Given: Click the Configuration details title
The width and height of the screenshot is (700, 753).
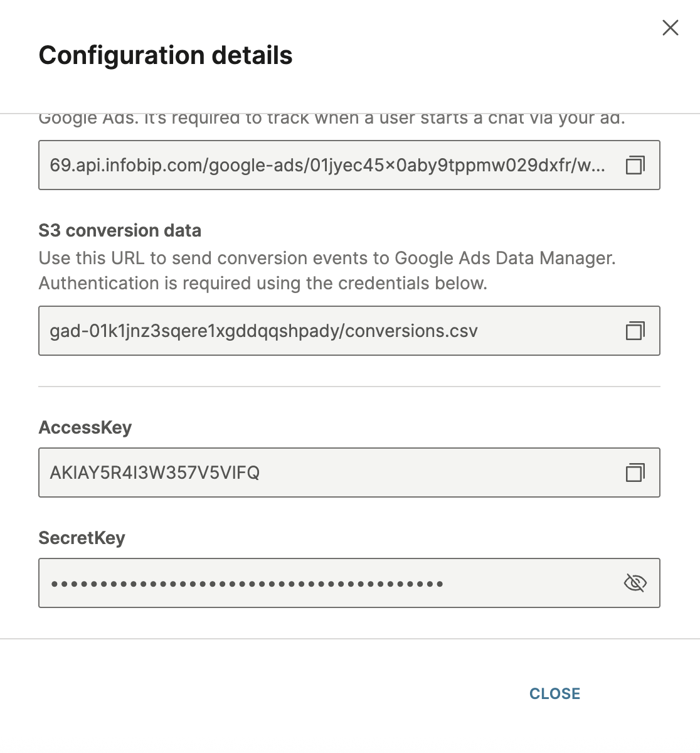Looking at the screenshot, I should point(166,55).
